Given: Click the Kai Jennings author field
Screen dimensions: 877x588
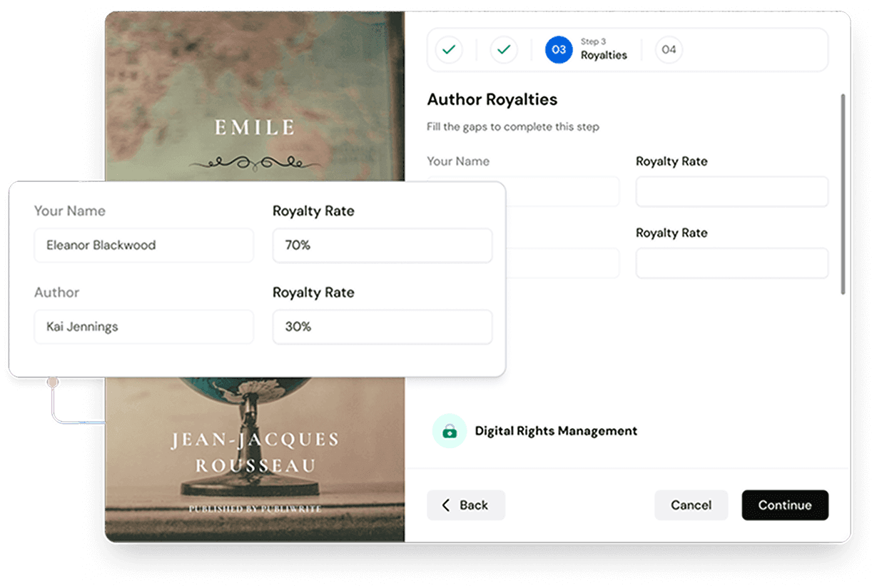Looking at the screenshot, I should click(144, 327).
